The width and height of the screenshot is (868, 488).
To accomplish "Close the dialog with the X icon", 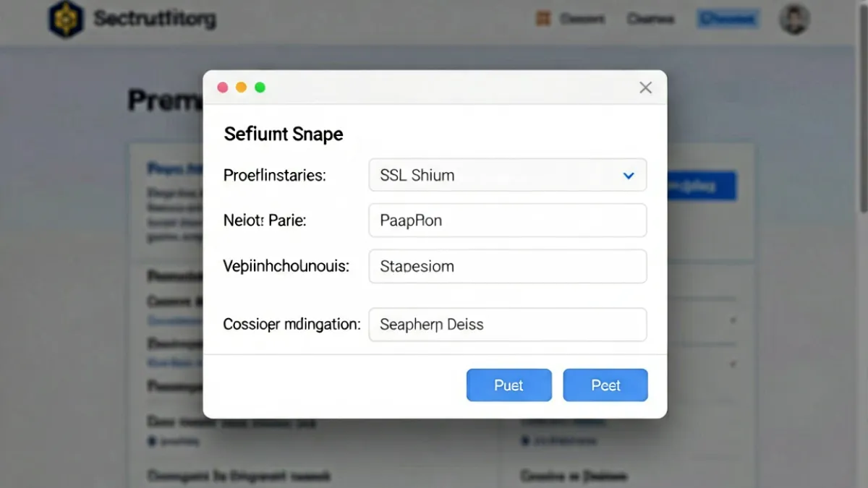I will (x=646, y=87).
